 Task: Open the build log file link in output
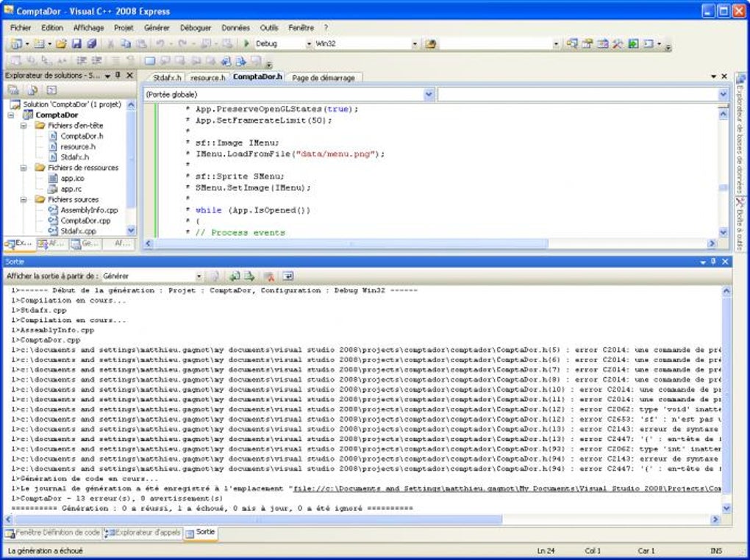point(507,489)
